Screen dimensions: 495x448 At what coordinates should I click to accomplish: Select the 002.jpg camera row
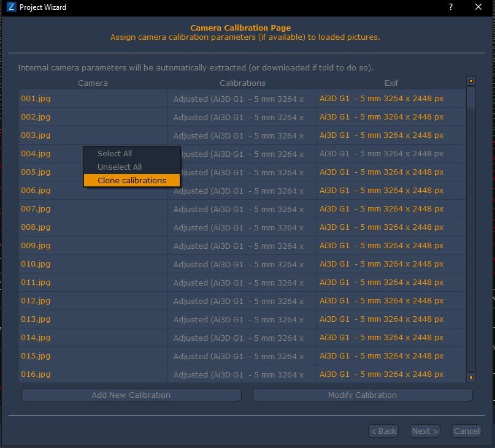point(93,117)
